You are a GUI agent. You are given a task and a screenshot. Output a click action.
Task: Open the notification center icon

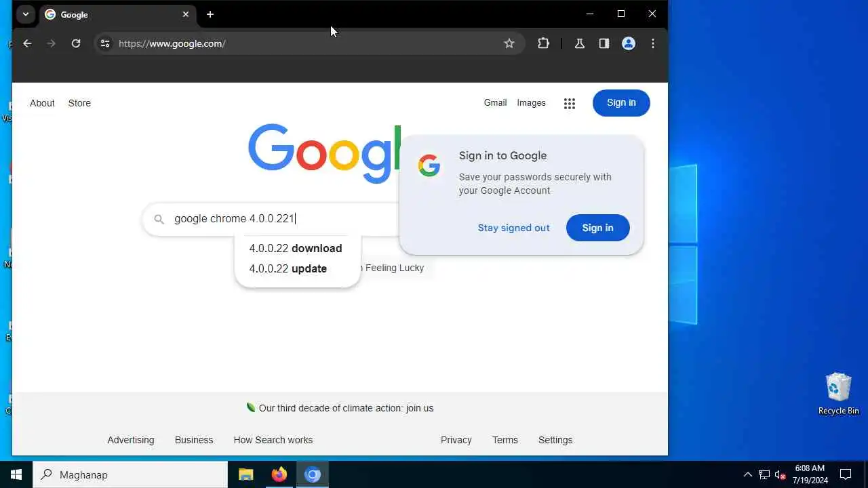click(846, 474)
